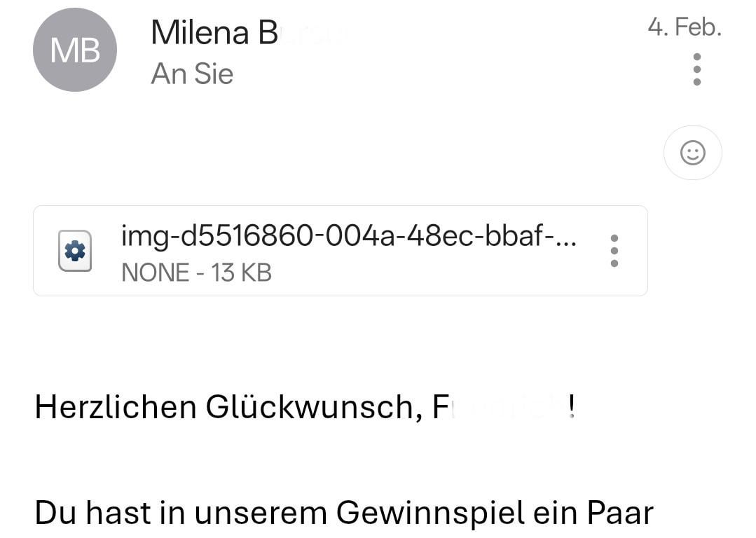Click the date label 4. Feb.

pos(684,27)
